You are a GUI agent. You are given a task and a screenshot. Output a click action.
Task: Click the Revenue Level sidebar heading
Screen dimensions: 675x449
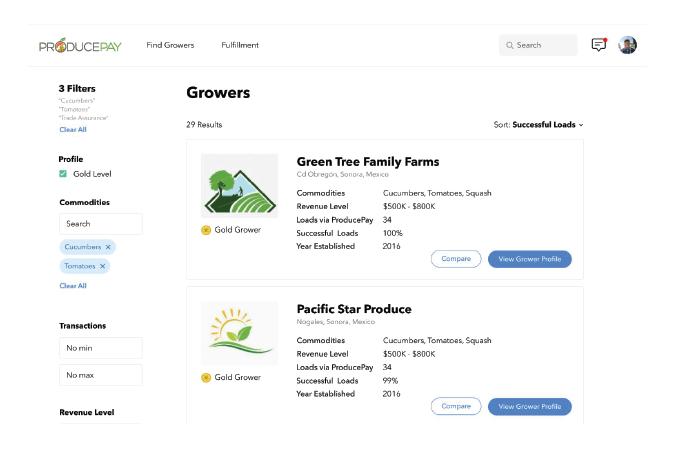[87, 412]
